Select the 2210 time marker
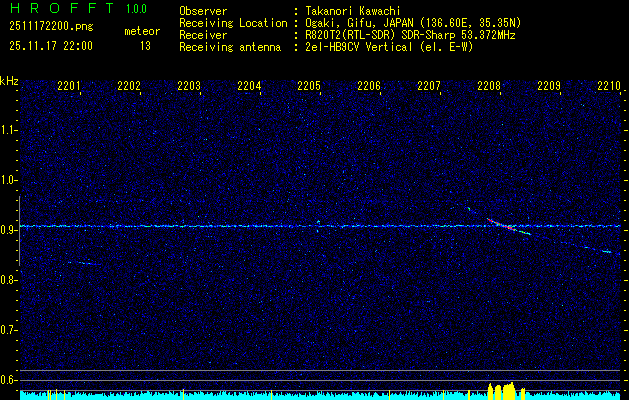 609,87
